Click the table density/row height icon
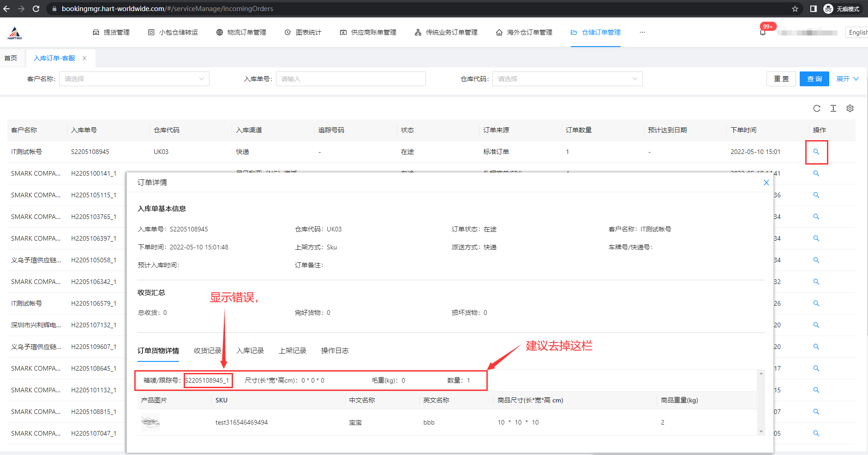868x455 pixels. tap(833, 108)
